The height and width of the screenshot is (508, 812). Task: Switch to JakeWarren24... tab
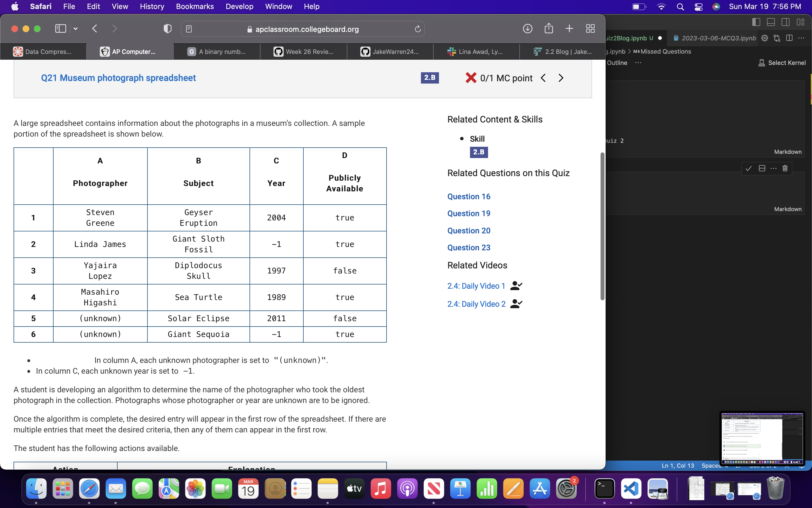click(x=390, y=51)
